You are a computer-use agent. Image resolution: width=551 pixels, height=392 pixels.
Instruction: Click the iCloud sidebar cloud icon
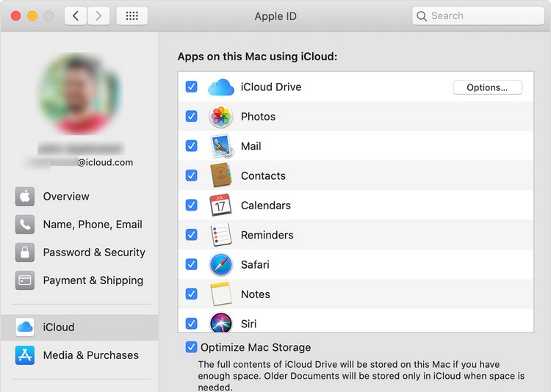click(x=24, y=327)
